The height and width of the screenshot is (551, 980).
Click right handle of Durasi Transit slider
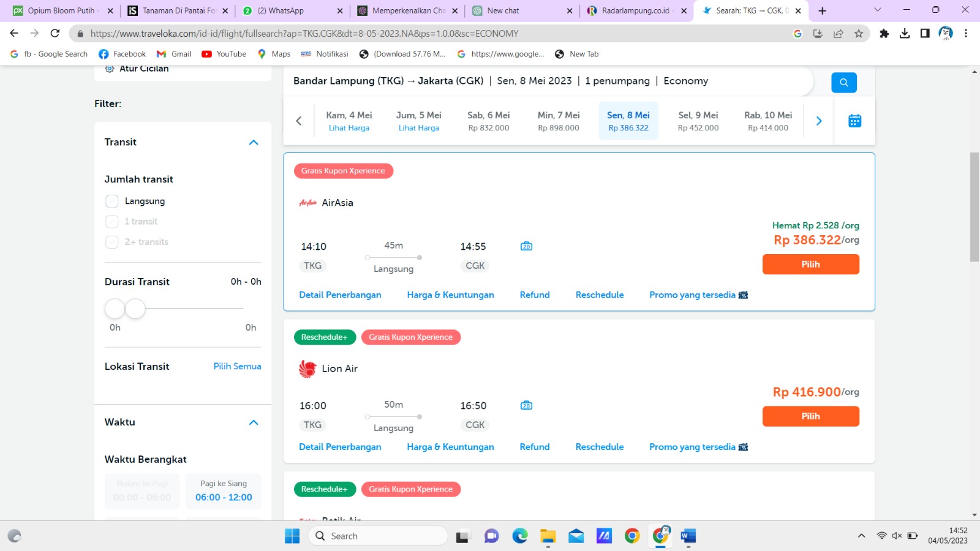135,309
